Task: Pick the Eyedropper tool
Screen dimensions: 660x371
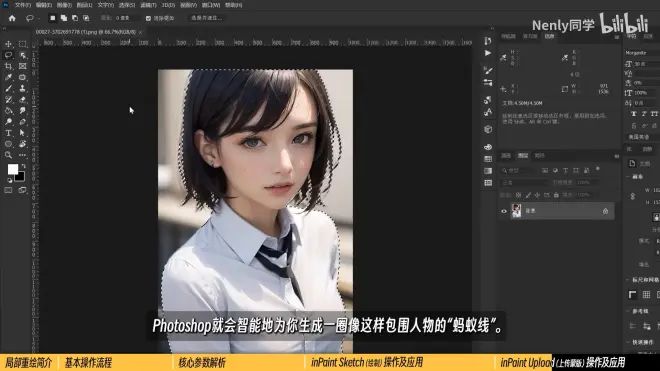Action: click(8, 77)
